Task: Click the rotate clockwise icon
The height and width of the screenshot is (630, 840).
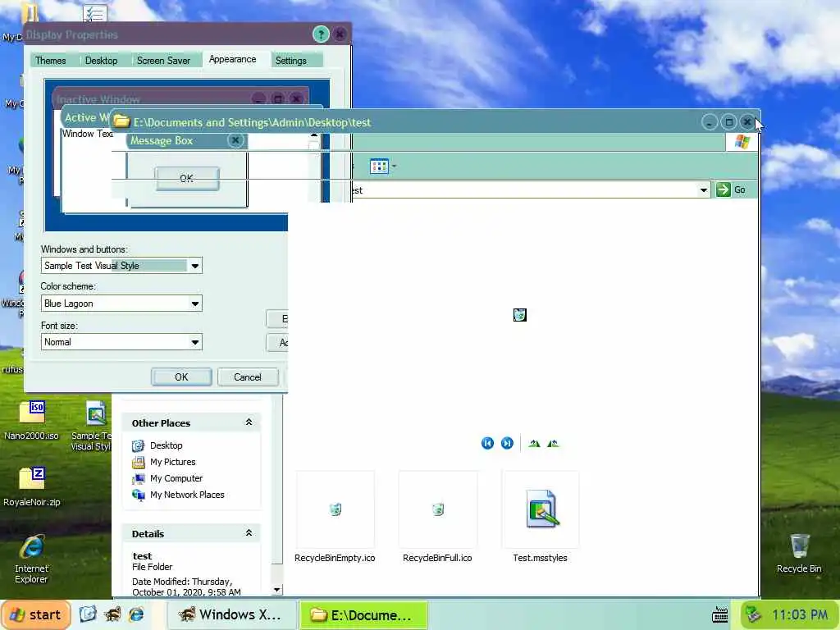Action: pyautogui.click(x=534, y=443)
